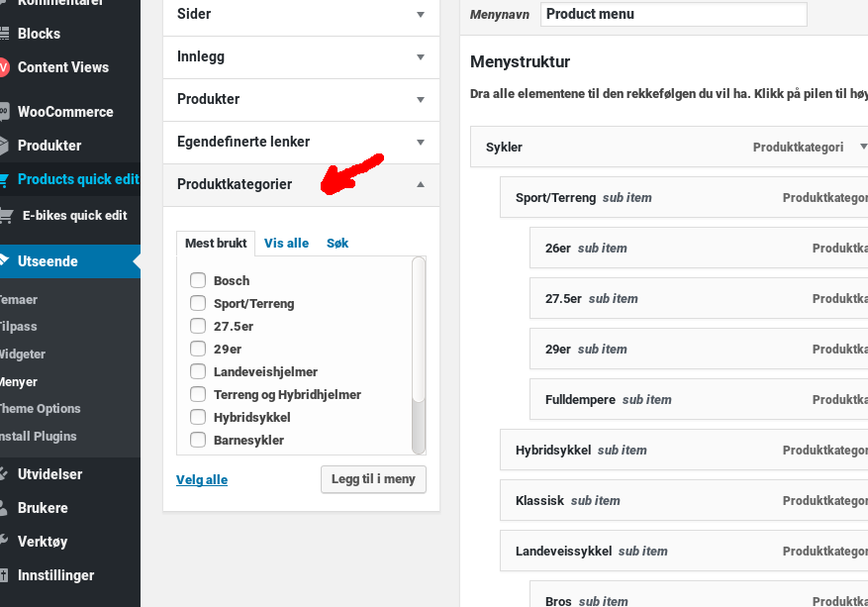Screen dimensions: 868x607
Task: Click the E-bikes quick edit cart icon
Action: [6, 216]
